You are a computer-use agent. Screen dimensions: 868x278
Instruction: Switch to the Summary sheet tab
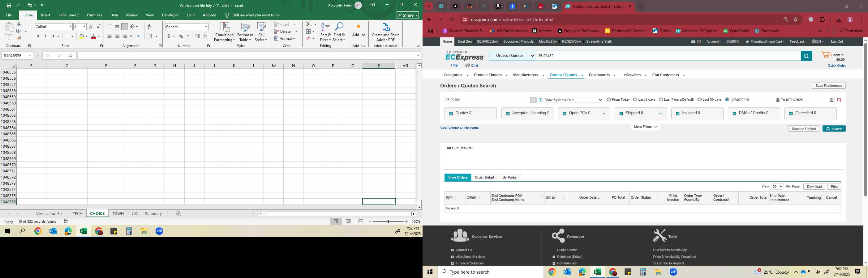click(153, 214)
